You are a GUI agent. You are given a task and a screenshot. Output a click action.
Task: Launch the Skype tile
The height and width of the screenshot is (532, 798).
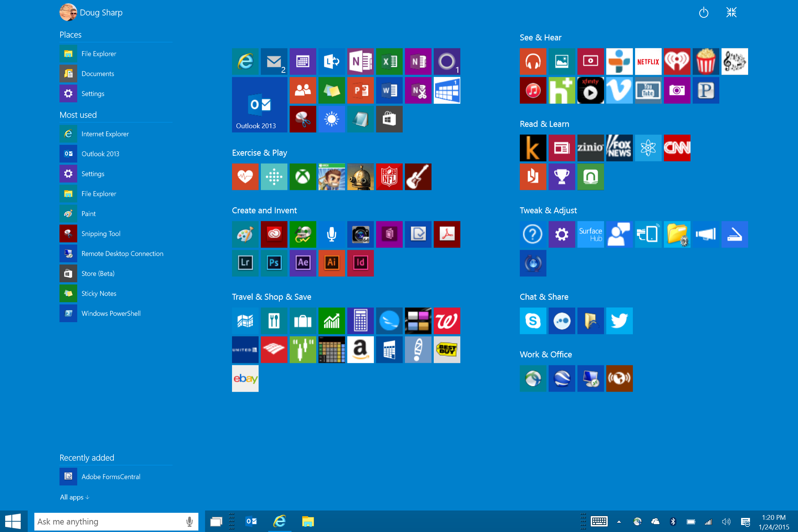click(533, 321)
